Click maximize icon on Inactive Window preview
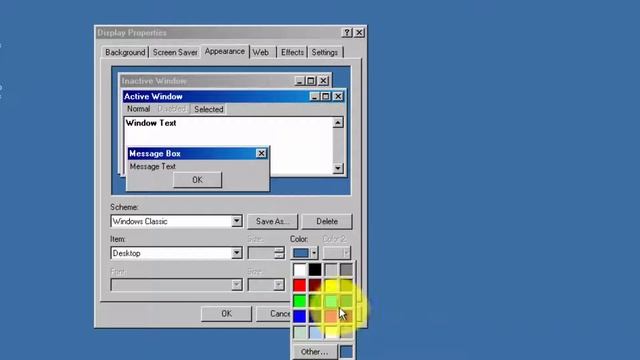Screen dimensions: 640x360 click(311, 81)
